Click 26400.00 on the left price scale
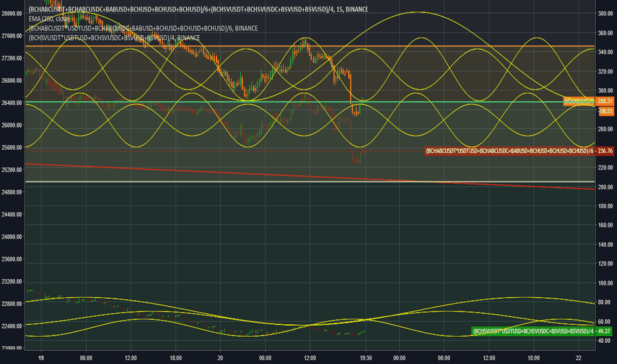The width and height of the screenshot is (617, 364). click(x=12, y=103)
